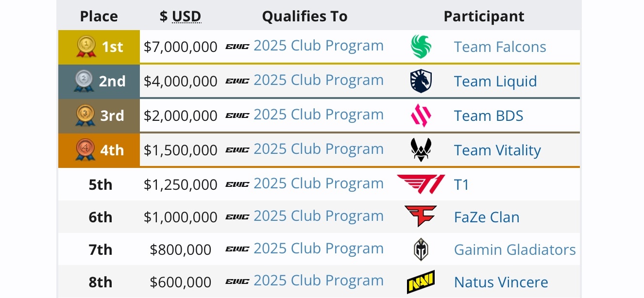Click the yellow NAVI logo
Image resolution: width=644 pixels, height=298 pixels.
pyautogui.click(x=421, y=282)
